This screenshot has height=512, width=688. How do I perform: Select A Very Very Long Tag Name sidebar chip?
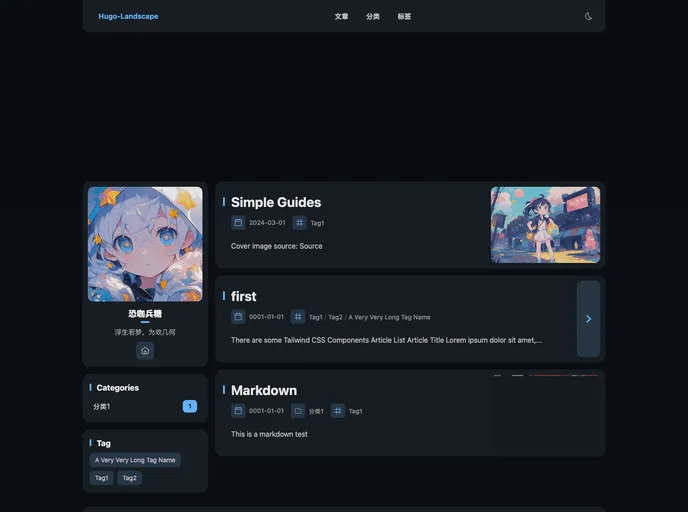[135, 460]
